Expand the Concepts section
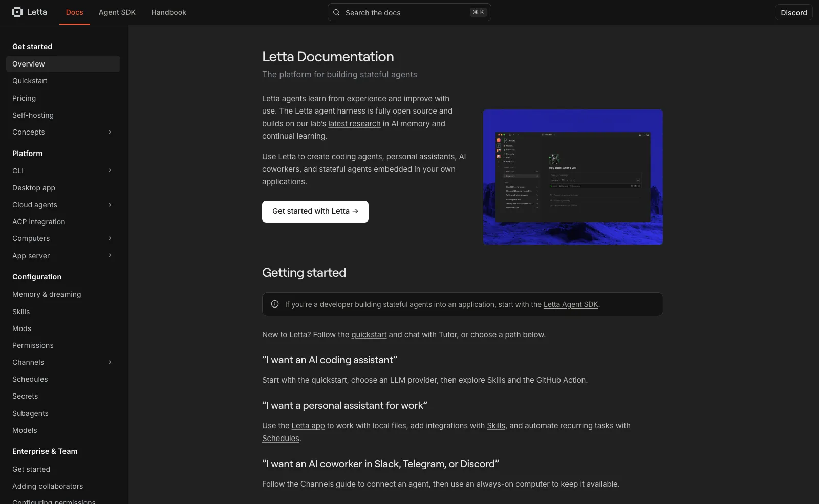The width and height of the screenshot is (819, 504). click(x=110, y=132)
